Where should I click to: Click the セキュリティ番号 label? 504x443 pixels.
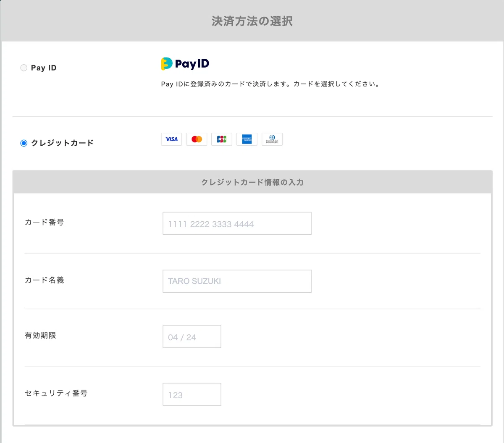point(56,393)
